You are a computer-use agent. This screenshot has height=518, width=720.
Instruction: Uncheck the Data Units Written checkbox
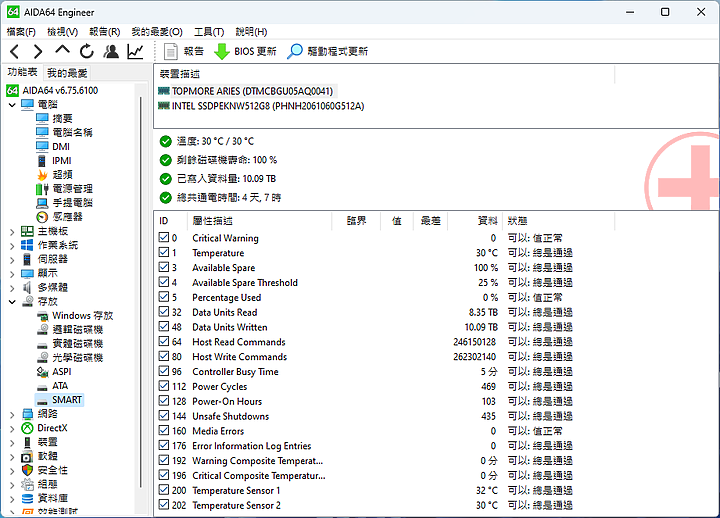click(163, 327)
